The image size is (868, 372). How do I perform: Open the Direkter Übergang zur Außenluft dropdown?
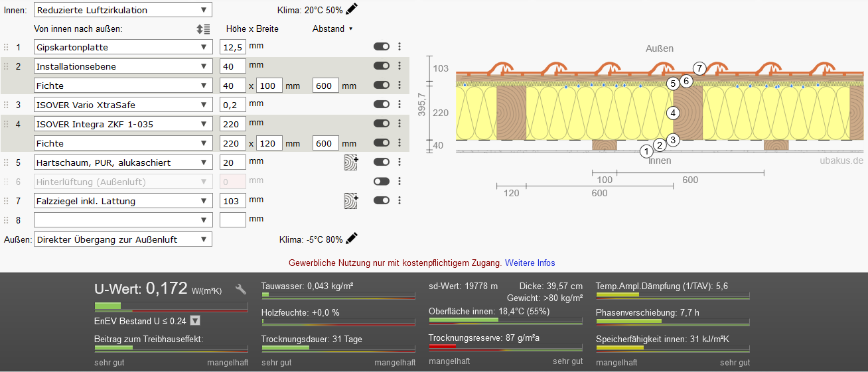(x=123, y=239)
